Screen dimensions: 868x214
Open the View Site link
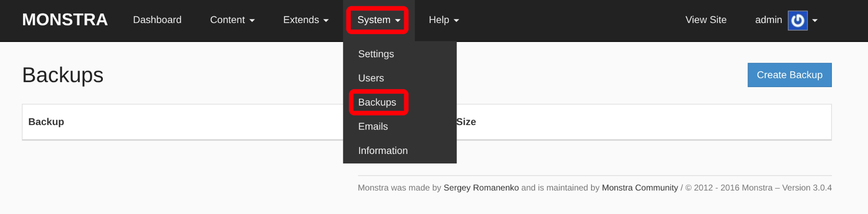[706, 20]
